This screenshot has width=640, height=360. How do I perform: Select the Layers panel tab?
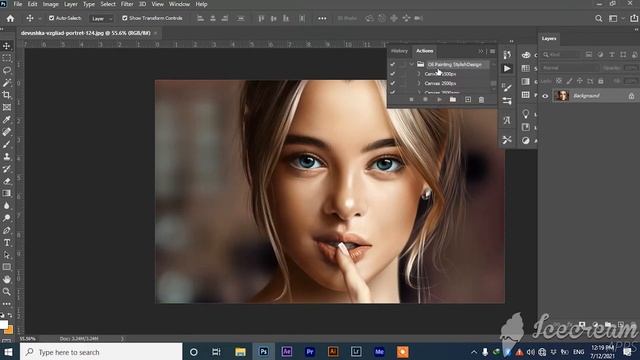pos(549,38)
